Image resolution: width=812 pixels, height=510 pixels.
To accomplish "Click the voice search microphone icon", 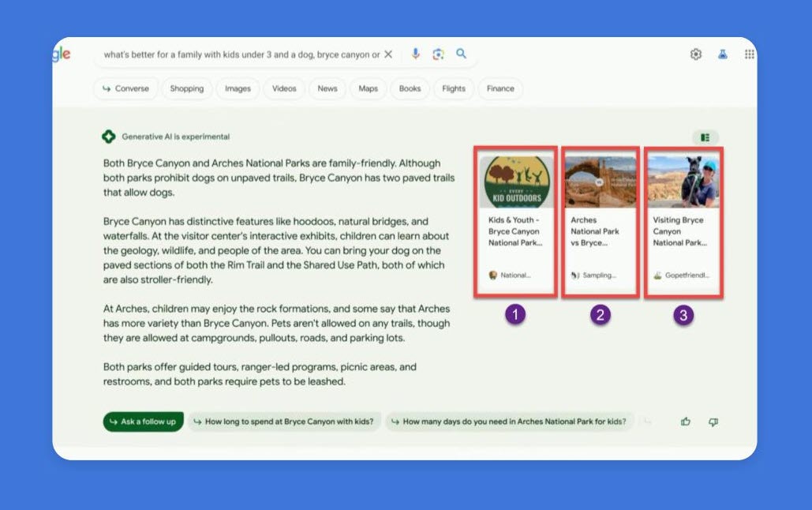I will click(x=416, y=54).
